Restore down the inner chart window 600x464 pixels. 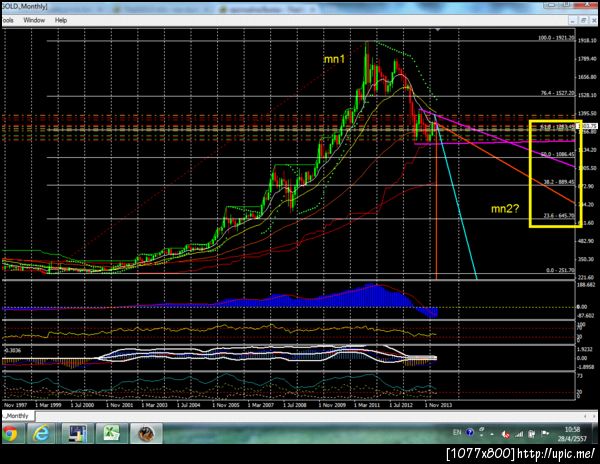coord(584,20)
